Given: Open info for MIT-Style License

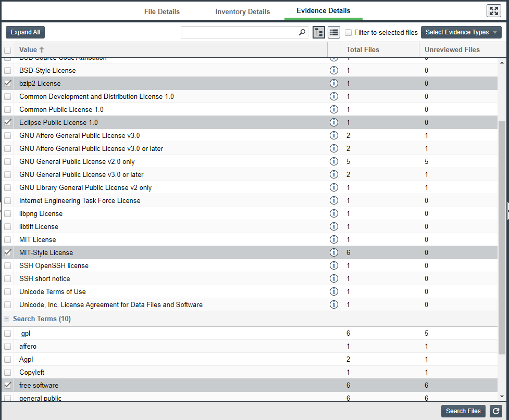Looking at the screenshot, I should [334, 252].
